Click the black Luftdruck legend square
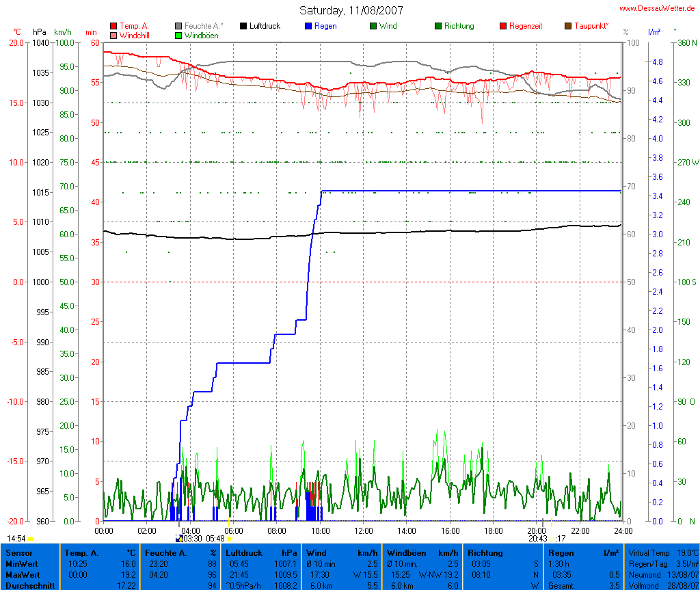The width and height of the screenshot is (700, 590). coord(243,26)
